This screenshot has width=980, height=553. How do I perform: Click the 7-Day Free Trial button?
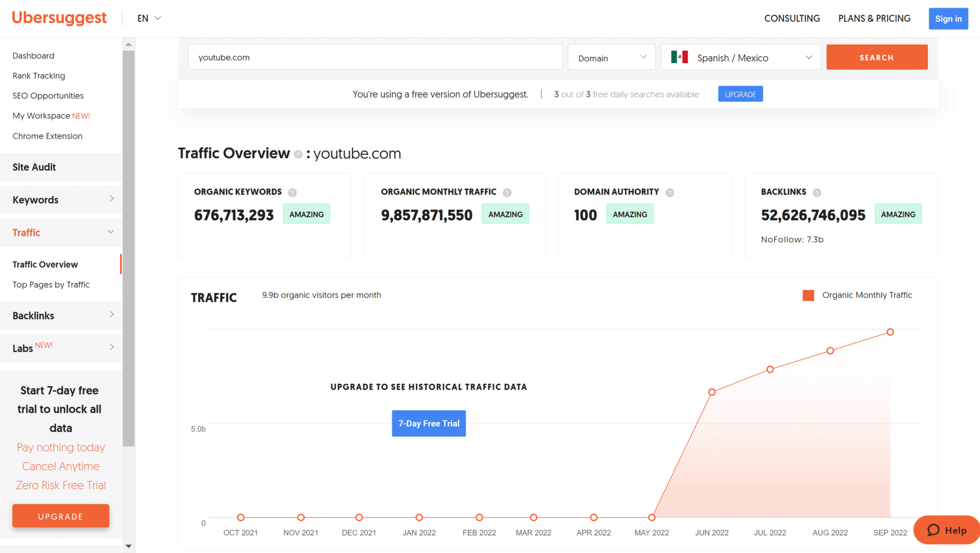[x=429, y=423]
